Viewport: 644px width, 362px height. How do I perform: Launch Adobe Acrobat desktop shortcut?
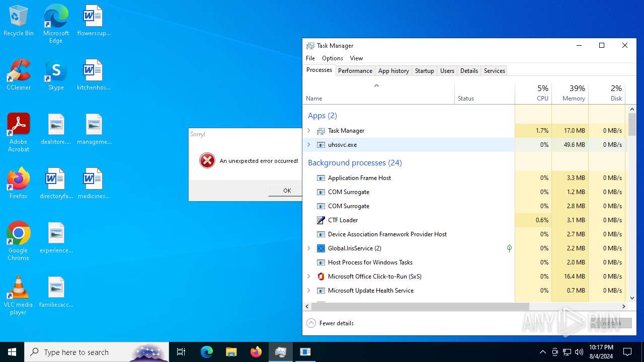coord(19,133)
